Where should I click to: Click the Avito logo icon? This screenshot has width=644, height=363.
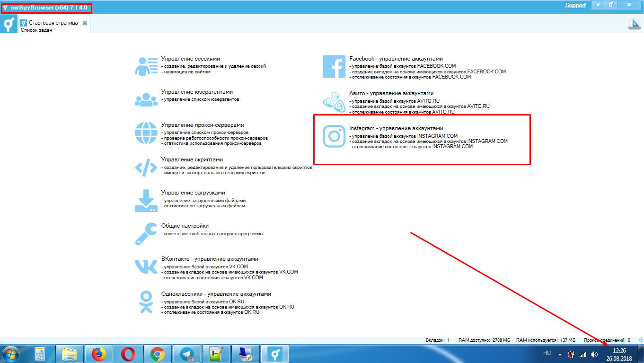pos(335,102)
